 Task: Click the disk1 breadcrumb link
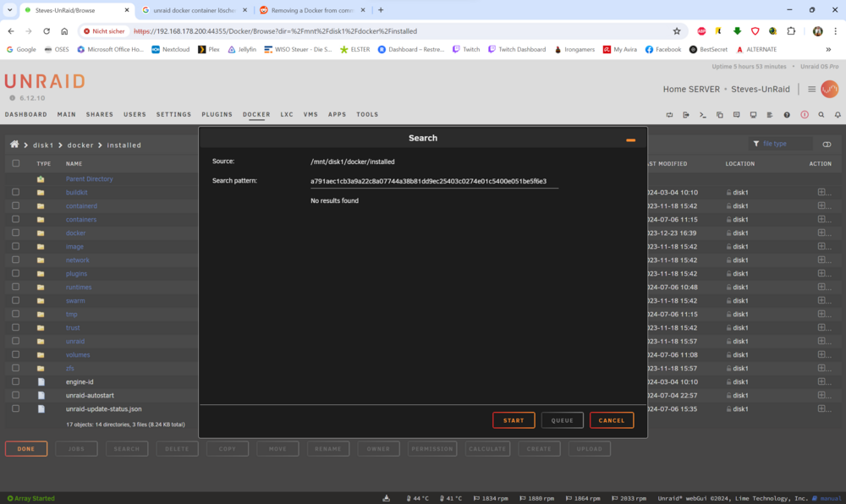(x=43, y=145)
